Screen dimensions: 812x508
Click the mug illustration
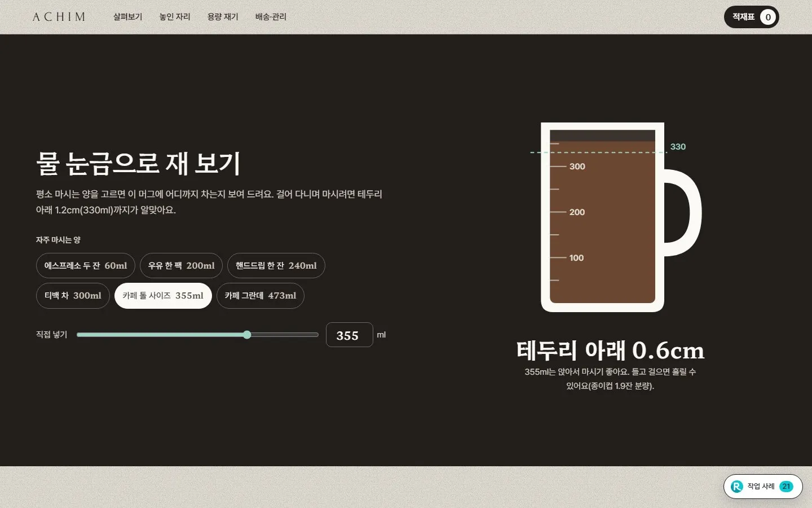pyautogui.click(x=621, y=217)
